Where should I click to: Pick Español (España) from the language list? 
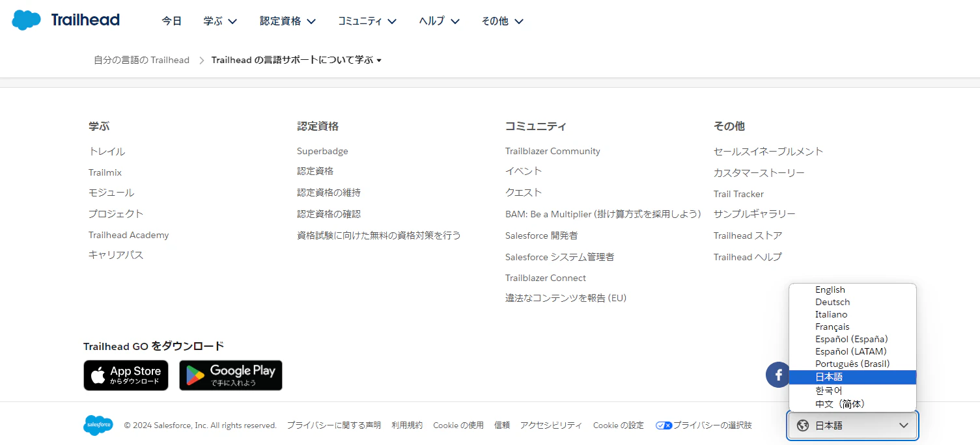[852, 339]
